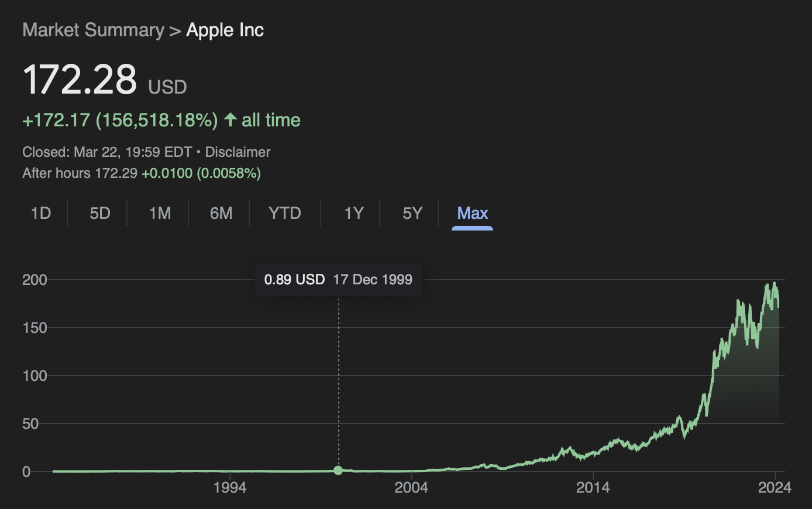Click the 2024 label on the x-axis
This screenshot has height=509, width=812.
[x=775, y=487]
